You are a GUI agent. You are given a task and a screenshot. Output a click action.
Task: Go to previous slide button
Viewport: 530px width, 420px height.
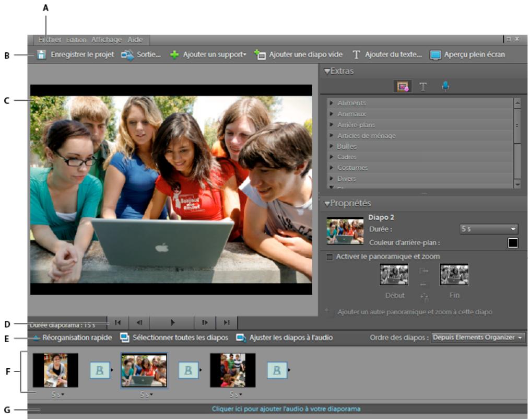coord(139,323)
